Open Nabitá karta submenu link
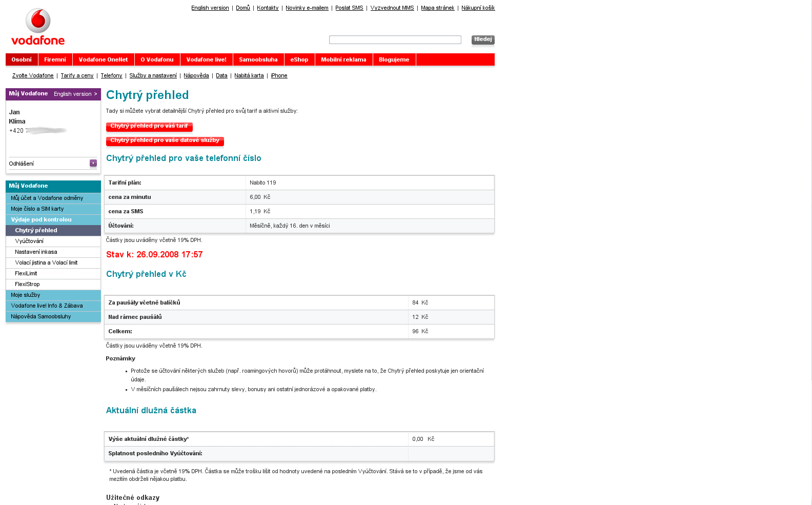The height and width of the screenshot is (505, 812). point(249,75)
